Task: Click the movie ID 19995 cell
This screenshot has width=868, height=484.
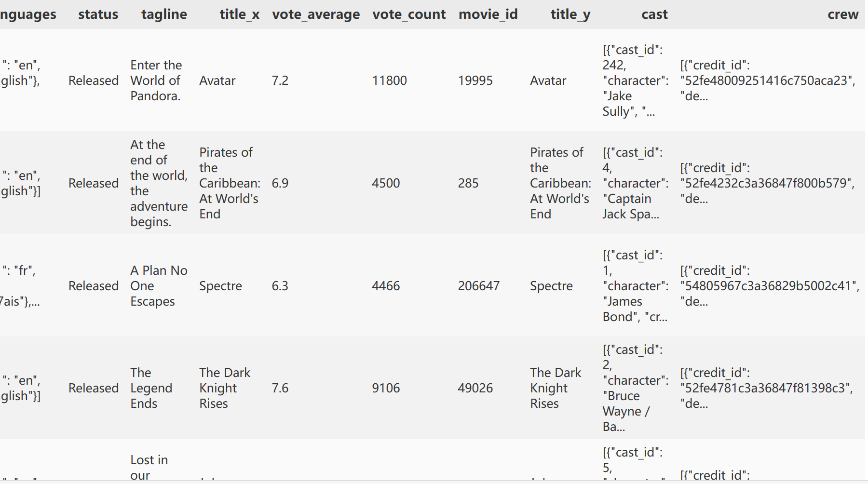Action: coord(475,81)
